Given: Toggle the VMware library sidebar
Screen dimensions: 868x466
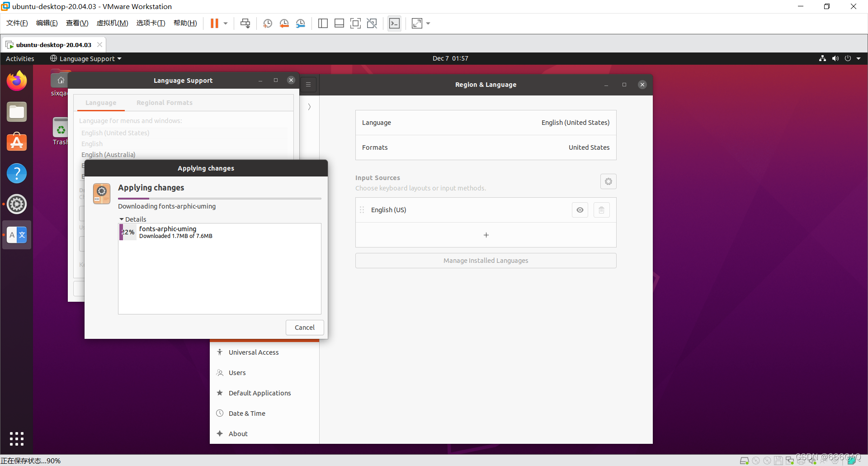Looking at the screenshot, I should click(x=323, y=23).
